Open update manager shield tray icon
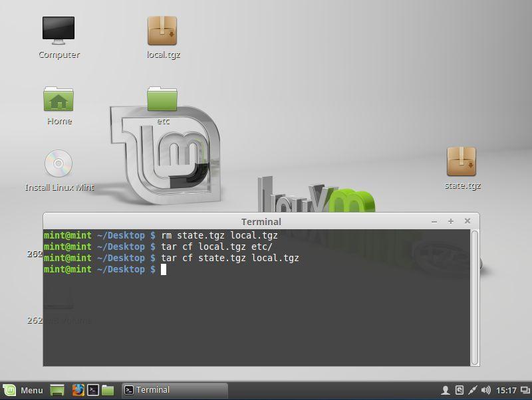532x400 pixels. click(x=460, y=390)
